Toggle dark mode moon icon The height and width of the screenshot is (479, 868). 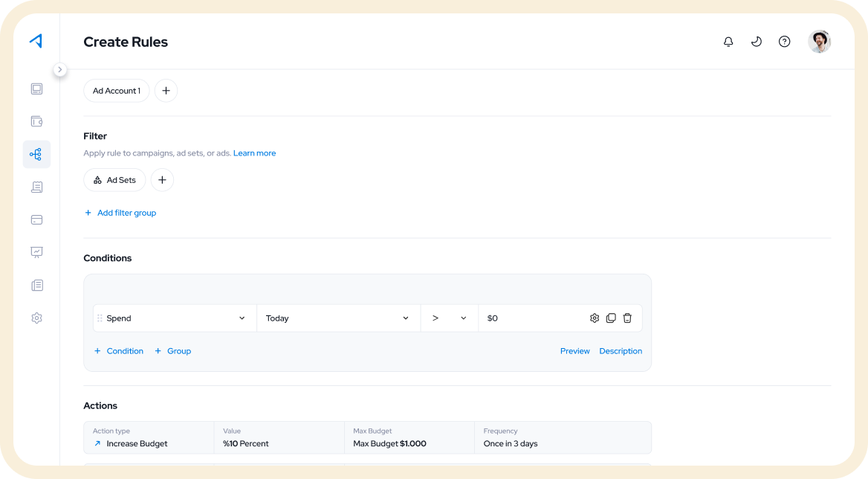pyautogui.click(x=757, y=42)
